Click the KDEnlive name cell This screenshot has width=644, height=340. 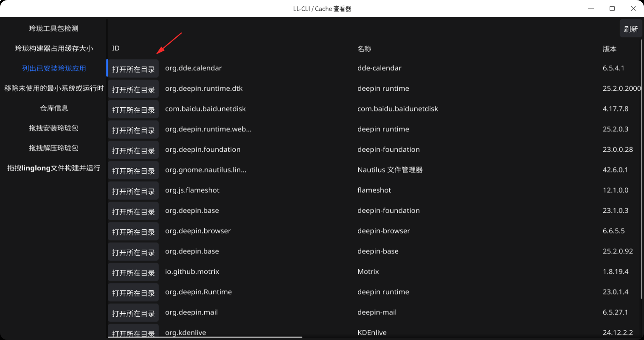372,333
